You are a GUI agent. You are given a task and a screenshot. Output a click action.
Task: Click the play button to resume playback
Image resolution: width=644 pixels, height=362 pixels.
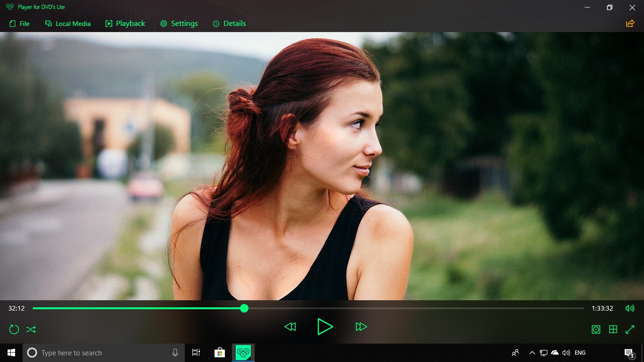tap(325, 327)
